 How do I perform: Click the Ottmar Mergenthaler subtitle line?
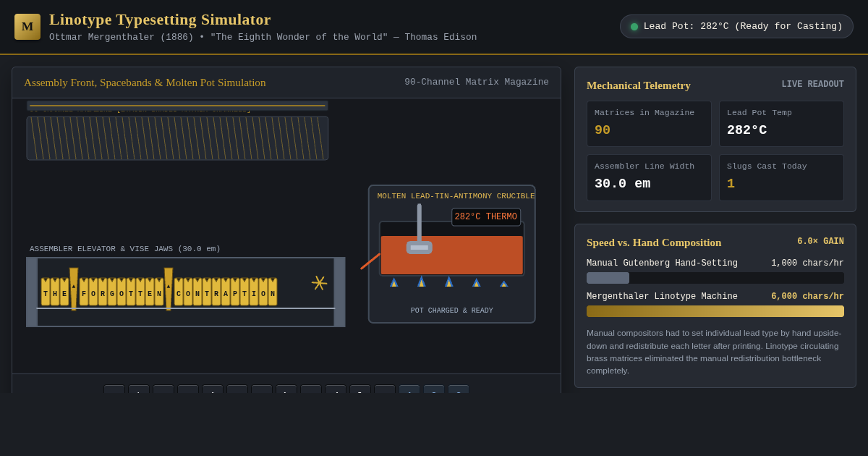coord(263,38)
